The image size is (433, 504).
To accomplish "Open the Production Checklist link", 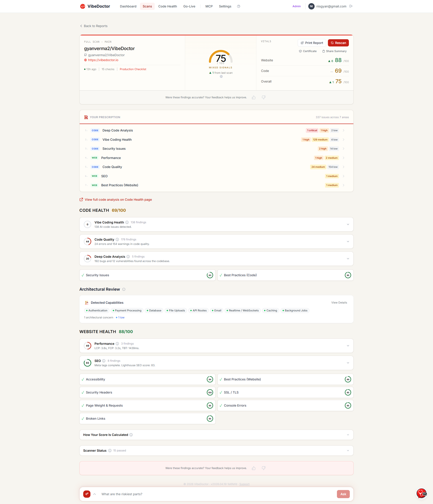I will pos(133,69).
